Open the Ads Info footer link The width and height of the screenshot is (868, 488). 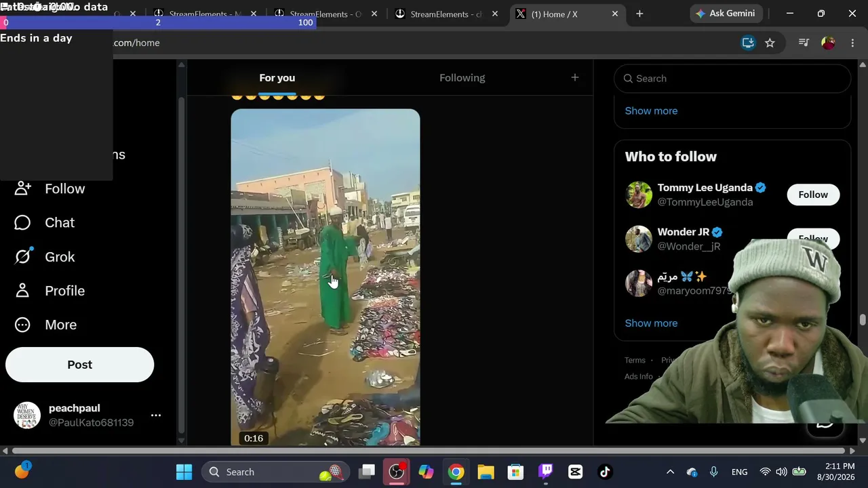click(639, 377)
